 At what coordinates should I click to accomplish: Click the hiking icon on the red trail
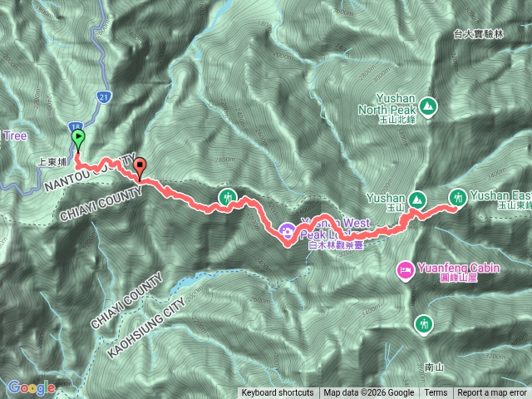pyautogui.click(x=228, y=197)
